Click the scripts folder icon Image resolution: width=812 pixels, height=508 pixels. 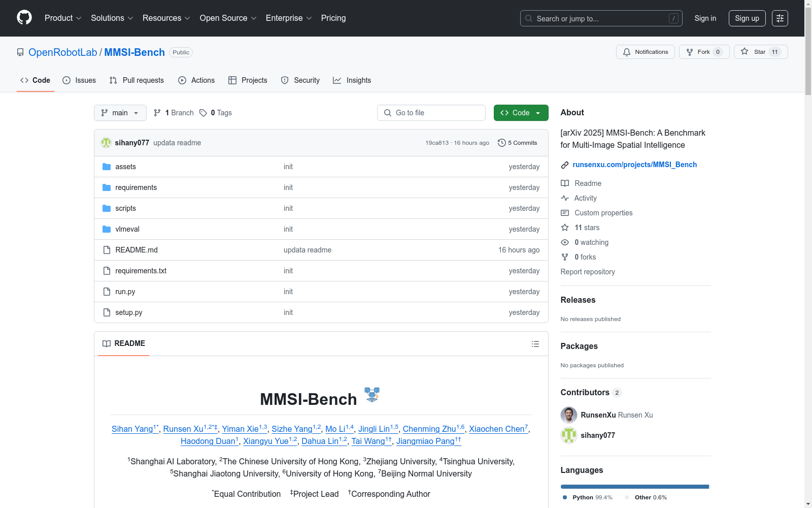click(107, 208)
